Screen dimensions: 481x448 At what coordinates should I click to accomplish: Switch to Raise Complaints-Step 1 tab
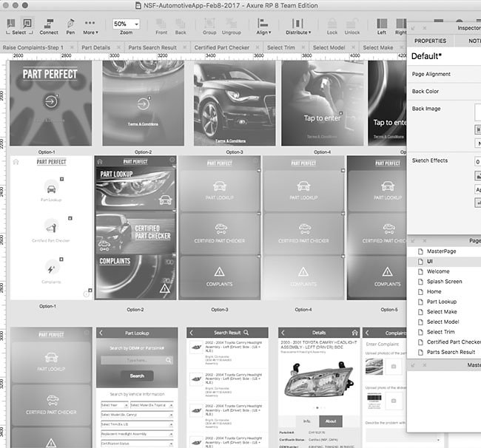point(33,47)
